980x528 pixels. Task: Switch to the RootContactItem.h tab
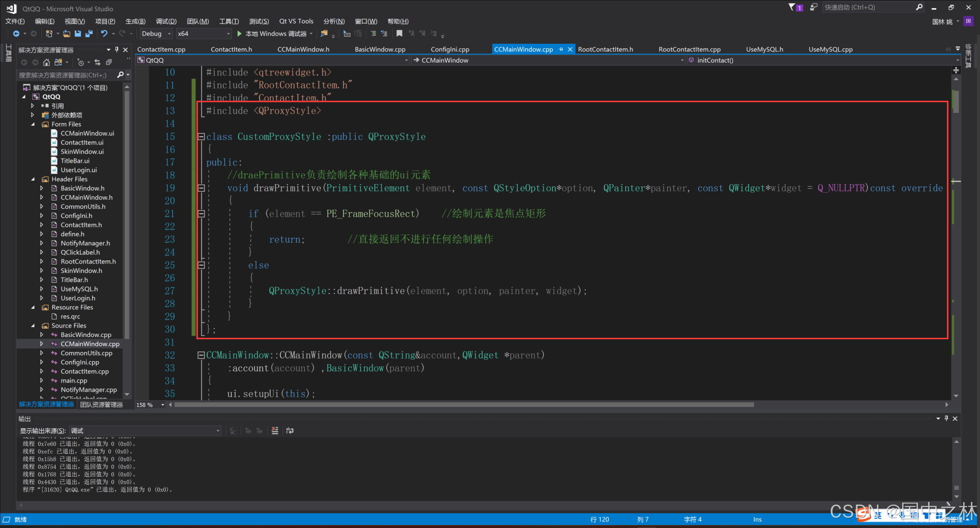[x=606, y=49]
